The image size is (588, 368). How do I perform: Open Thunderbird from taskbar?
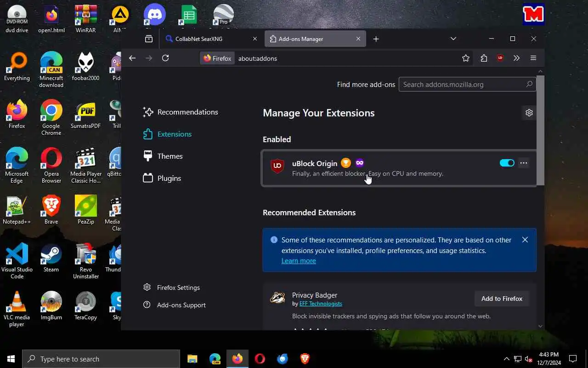(283, 359)
